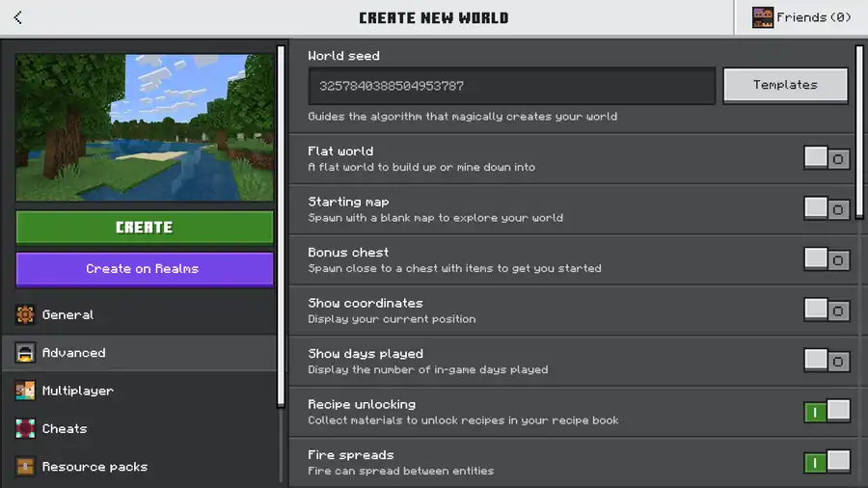Click the World seed input field
Viewport: 868px width, 488px height.
click(511, 86)
